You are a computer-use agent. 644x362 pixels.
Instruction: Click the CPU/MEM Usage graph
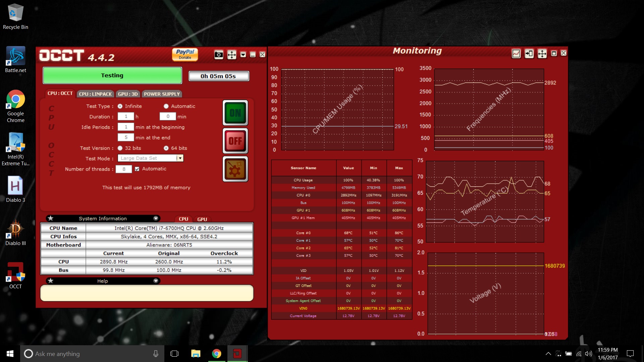click(x=337, y=110)
